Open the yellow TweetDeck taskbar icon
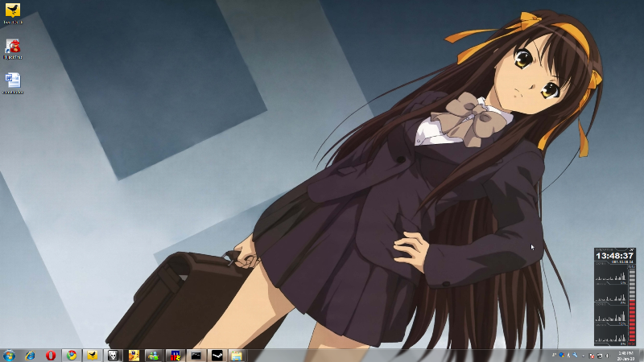Screen dimensions: 644x362 coord(93,355)
